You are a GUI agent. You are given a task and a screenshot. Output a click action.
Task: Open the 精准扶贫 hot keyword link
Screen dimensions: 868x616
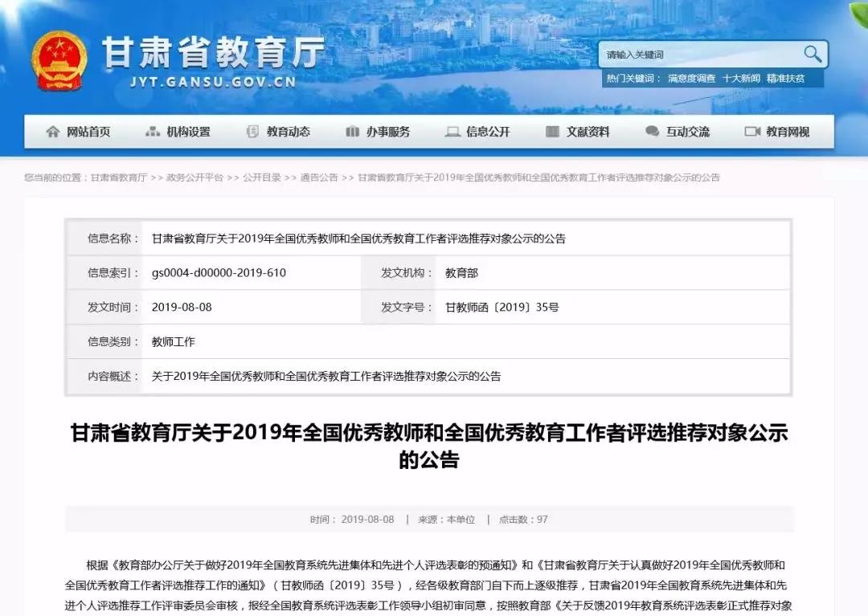pyautogui.click(x=785, y=79)
